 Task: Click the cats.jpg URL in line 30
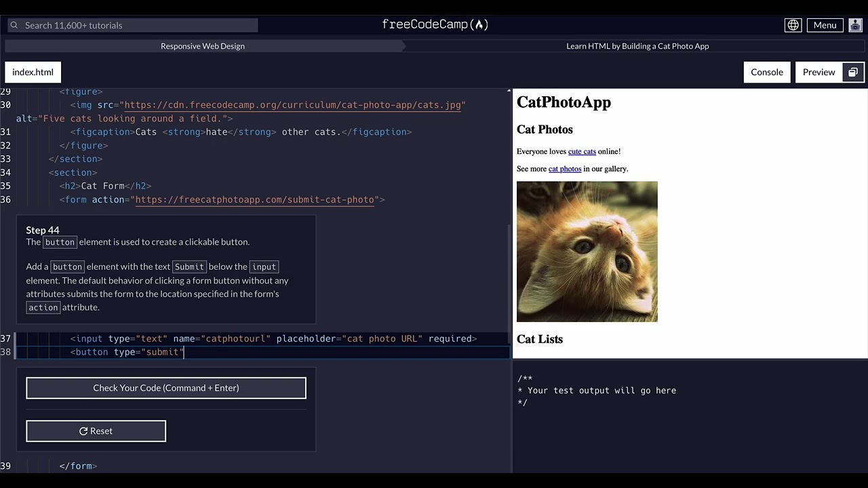[x=292, y=105]
